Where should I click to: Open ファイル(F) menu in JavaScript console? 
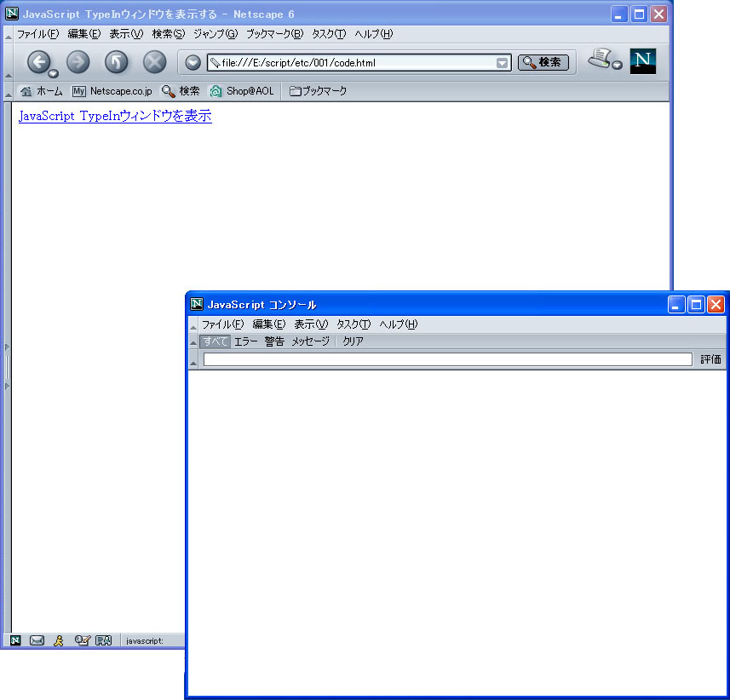pyautogui.click(x=222, y=324)
